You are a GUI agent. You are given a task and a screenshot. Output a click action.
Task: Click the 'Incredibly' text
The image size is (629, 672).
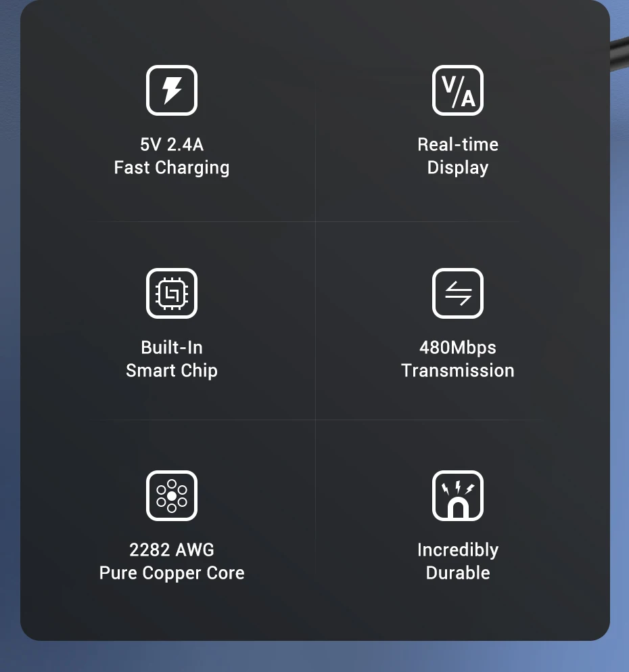coord(458,550)
